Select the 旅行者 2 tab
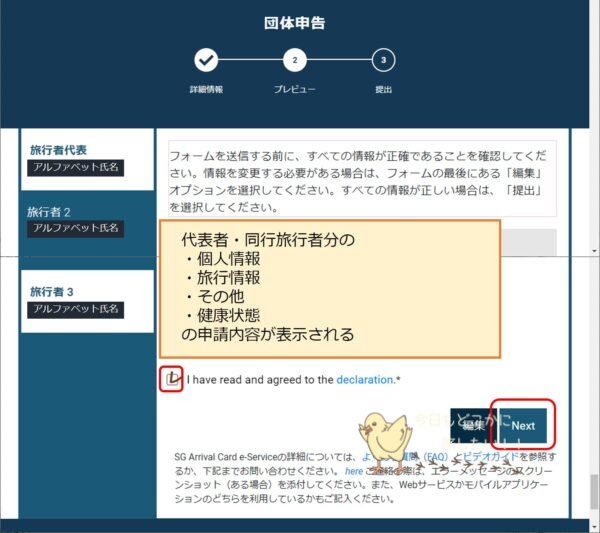This screenshot has height=533, width=600. click(87, 220)
